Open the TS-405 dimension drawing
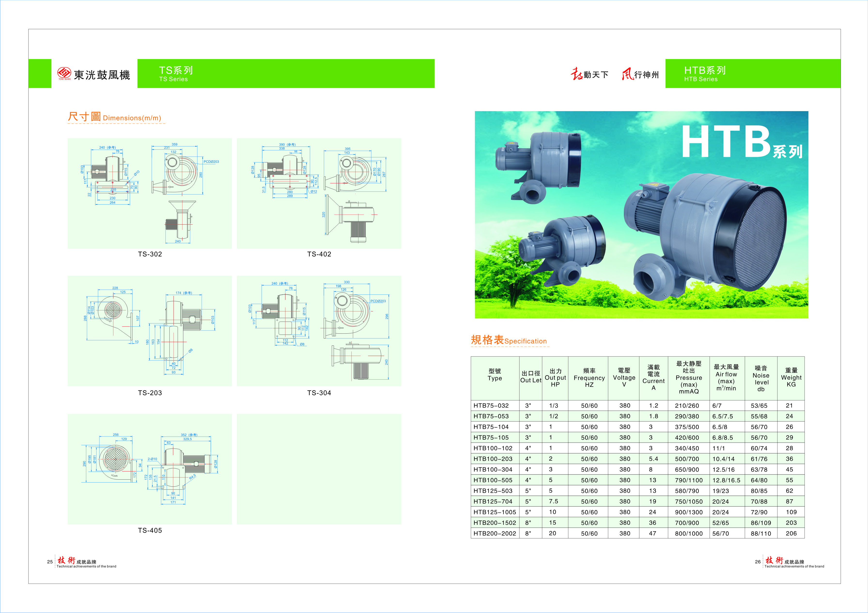The width and height of the screenshot is (868, 613). [x=149, y=469]
